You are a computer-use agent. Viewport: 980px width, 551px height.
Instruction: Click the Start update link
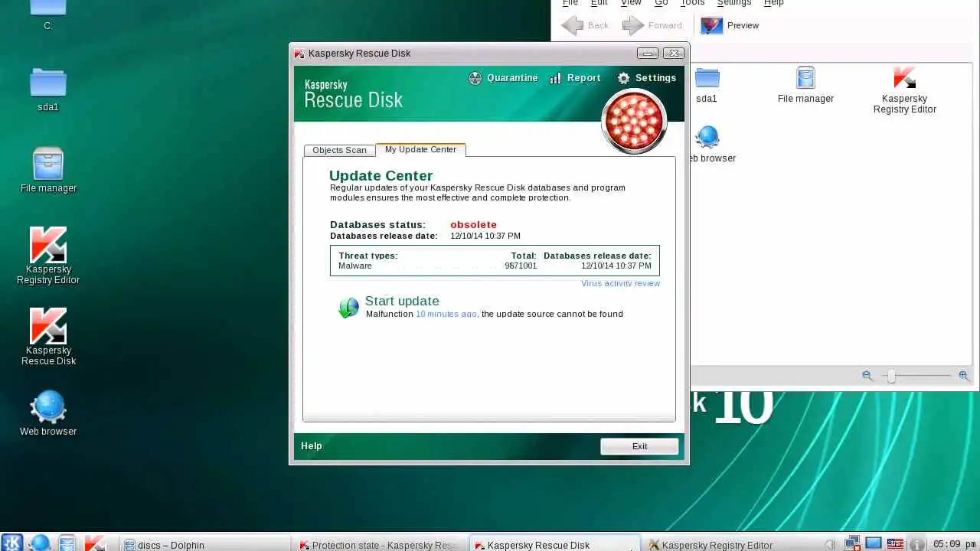pos(402,301)
